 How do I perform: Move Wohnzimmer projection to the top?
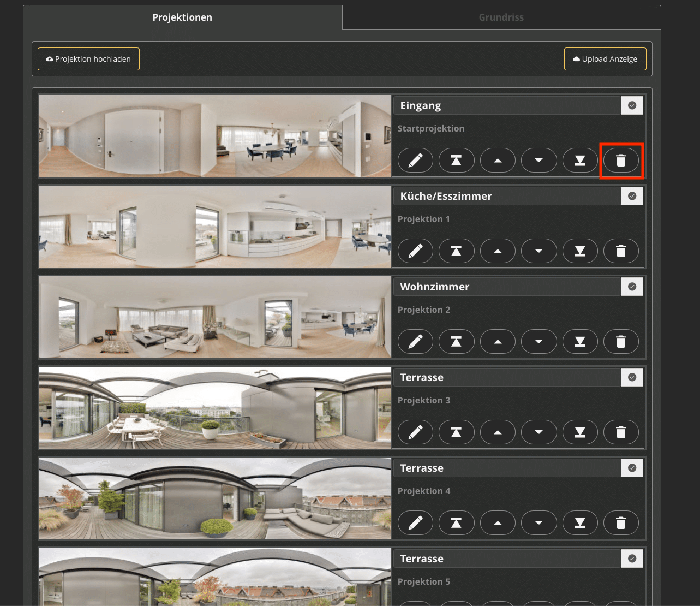(x=456, y=342)
